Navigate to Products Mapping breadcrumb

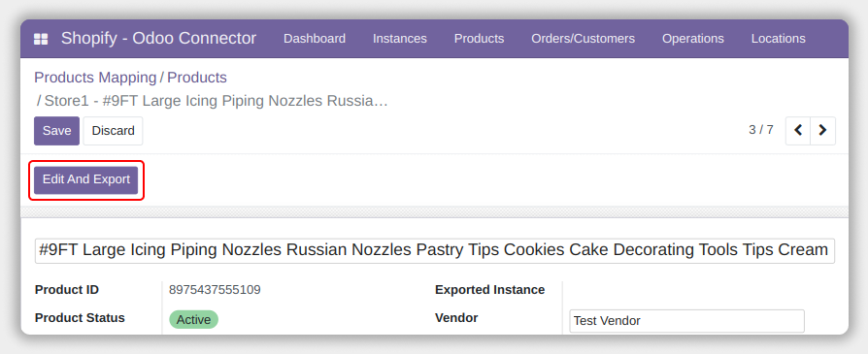95,78
